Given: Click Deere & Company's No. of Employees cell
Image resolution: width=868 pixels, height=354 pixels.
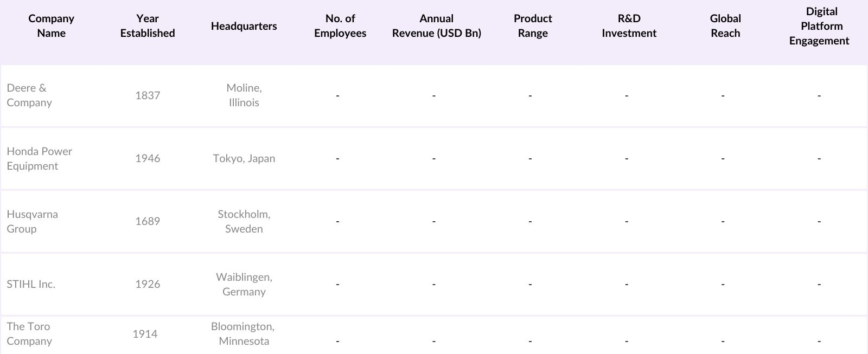Looking at the screenshot, I should coord(337,95).
